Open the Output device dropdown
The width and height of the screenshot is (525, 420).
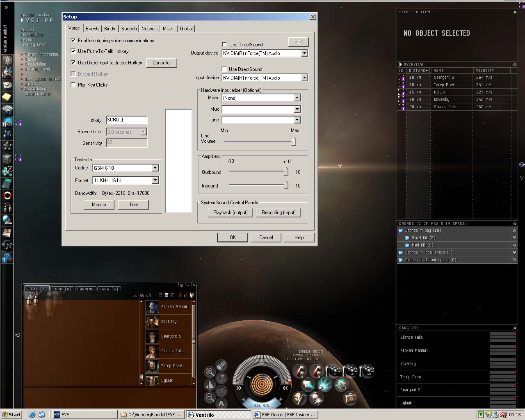tap(304, 53)
